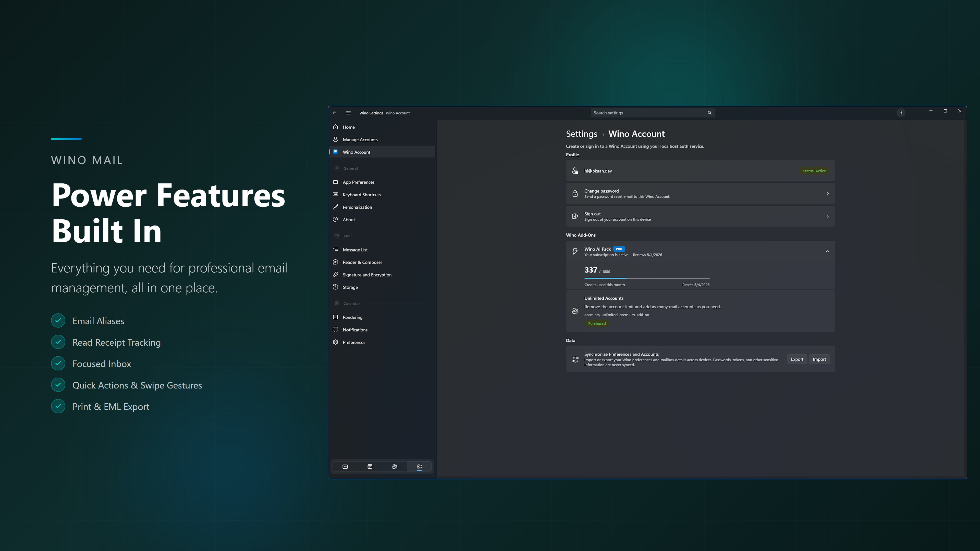This screenshot has width=980, height=551.
Task: Click the Preferences gear icon in the sidebar
Action: pos(336,342)
